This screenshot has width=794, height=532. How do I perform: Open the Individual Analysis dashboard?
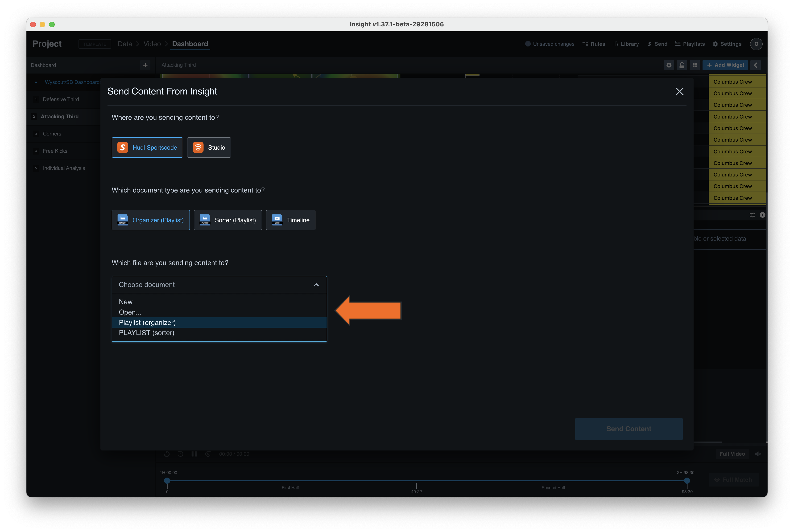64,168
